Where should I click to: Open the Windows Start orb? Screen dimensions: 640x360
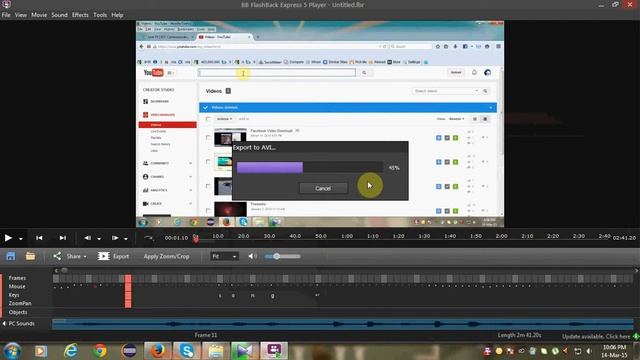coord(12,351)
